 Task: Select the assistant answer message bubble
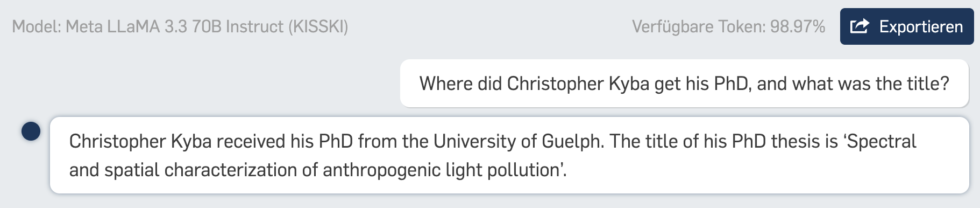(509, 155)
